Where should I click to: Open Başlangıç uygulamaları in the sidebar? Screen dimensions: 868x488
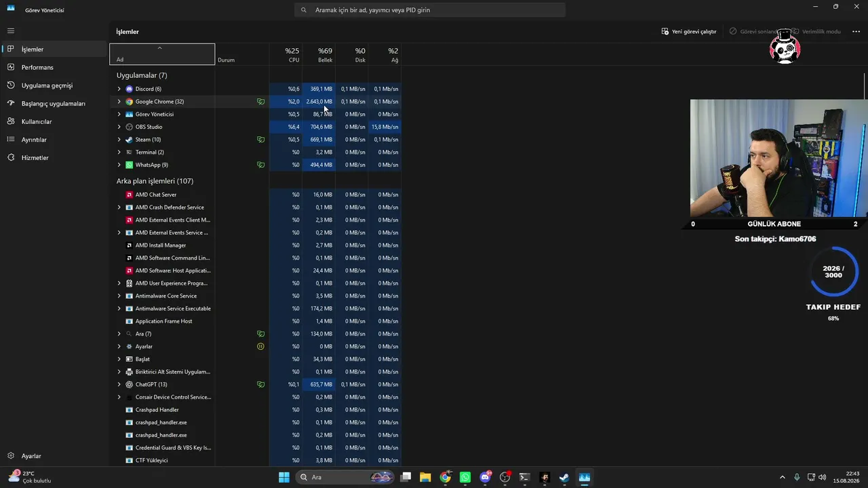(x=54, y=104)
